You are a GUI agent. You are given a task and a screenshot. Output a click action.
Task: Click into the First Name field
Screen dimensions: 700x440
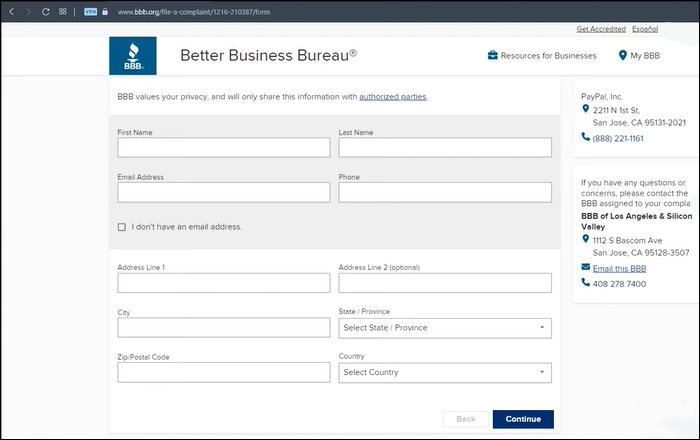pyautogui.click(x=223, y=147)
